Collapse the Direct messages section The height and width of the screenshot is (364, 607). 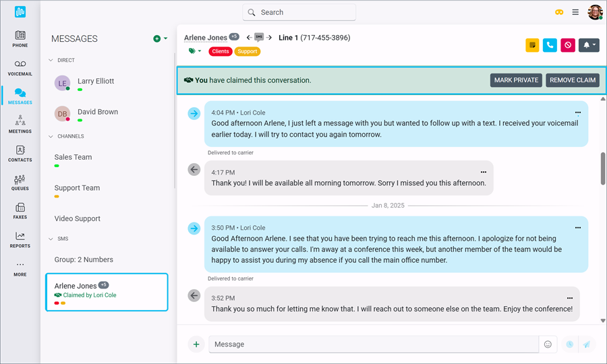coord(51,60)
